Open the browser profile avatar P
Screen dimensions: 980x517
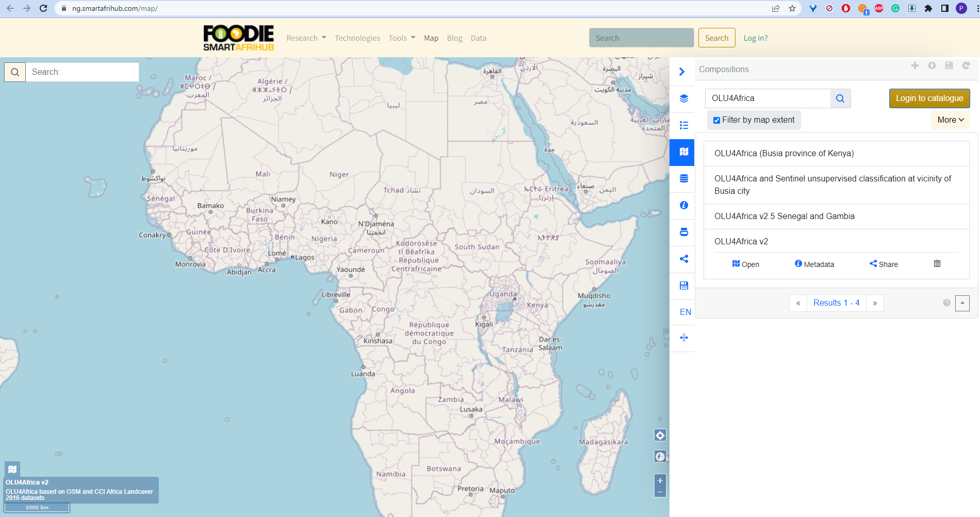pyautogui.click(x=961, y=8)
